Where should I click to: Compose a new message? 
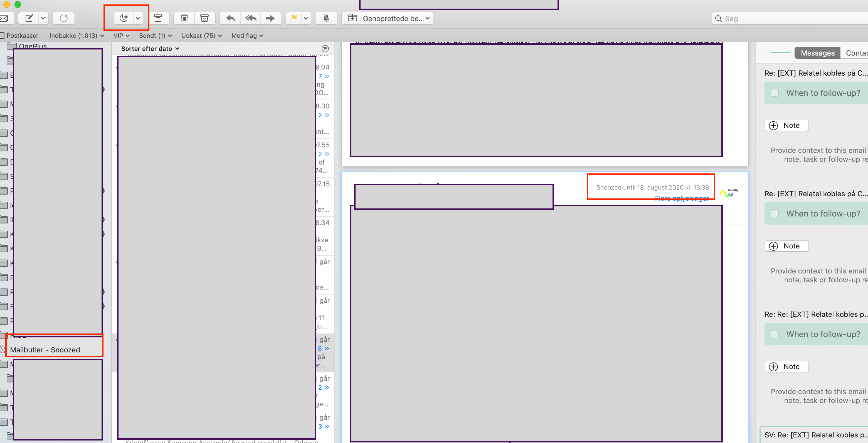point(29,18)
